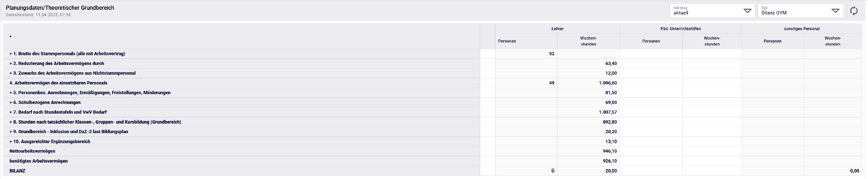Image resolution: width=868 pixels, height=179 pixels.
Task: Click the 1.096,60 Wochenstunden cell
Action: click(x=608, y=83)
